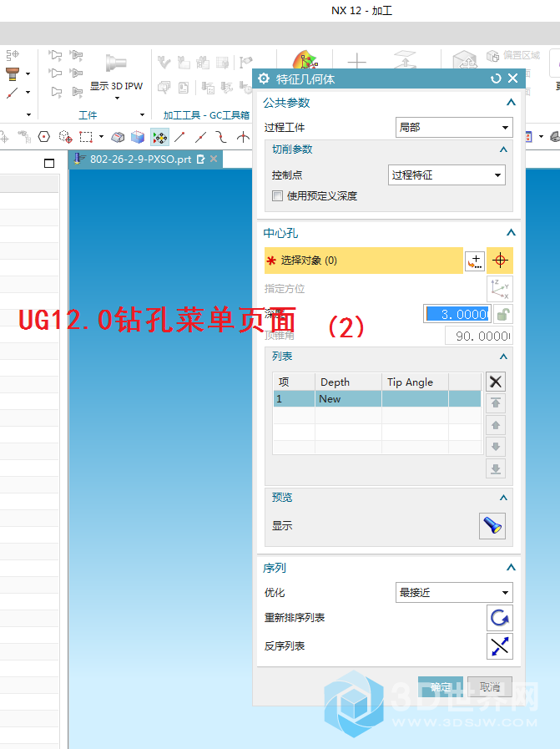The width and height of the screenshot is (560, 749).
Task: Switch to the 802-26-2-9-PXSO.prt tab
Action: pos(140,159)
